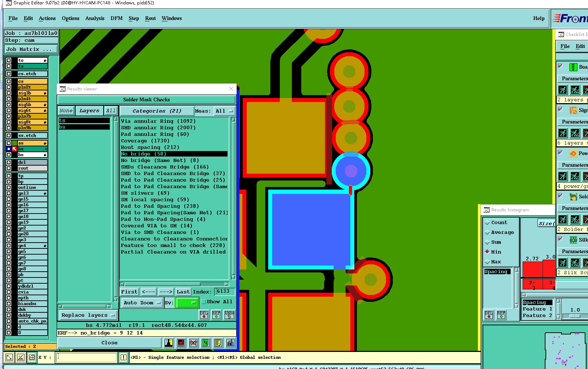
Task: Click the Solder mask checklist icon
Action: (x=573, y=196)
